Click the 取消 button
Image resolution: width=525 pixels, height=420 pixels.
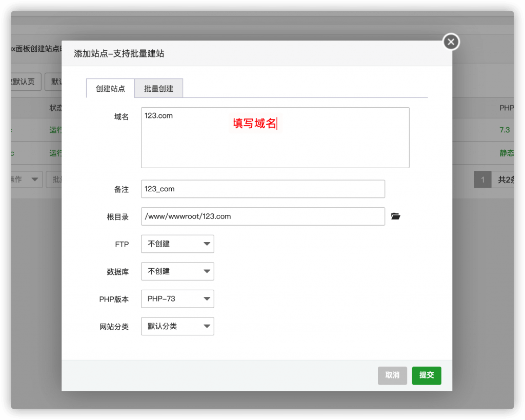click(392, 375)
